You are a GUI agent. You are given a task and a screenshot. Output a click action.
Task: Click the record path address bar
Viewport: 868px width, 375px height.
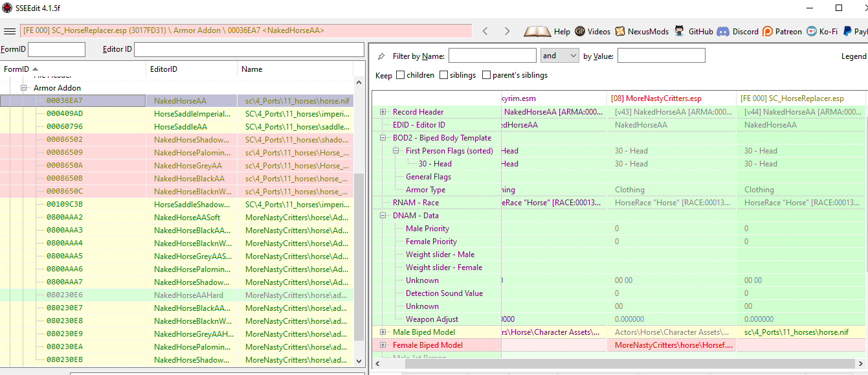tap(246, 30)
